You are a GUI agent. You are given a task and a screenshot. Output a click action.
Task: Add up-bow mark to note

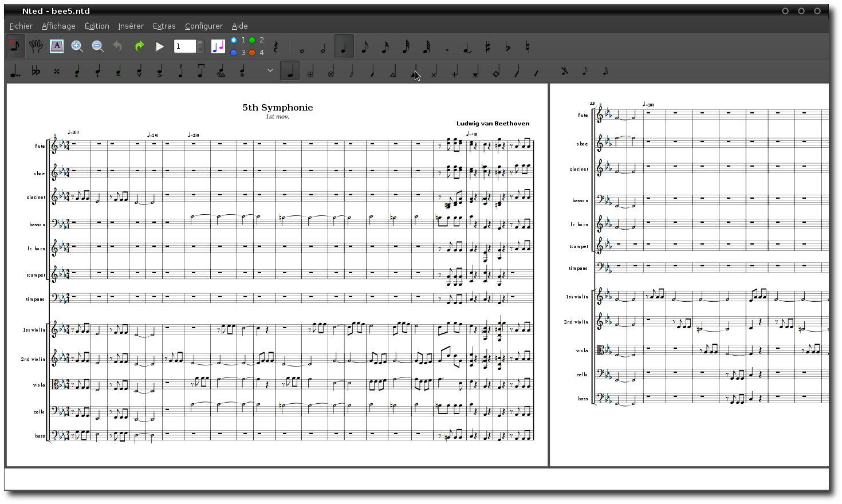pos(180,71)
